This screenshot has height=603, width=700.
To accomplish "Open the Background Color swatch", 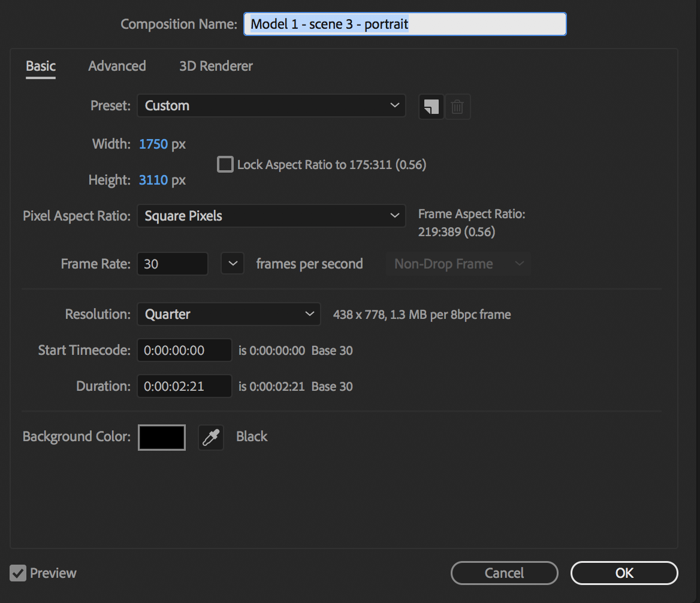I will (162, 438).
